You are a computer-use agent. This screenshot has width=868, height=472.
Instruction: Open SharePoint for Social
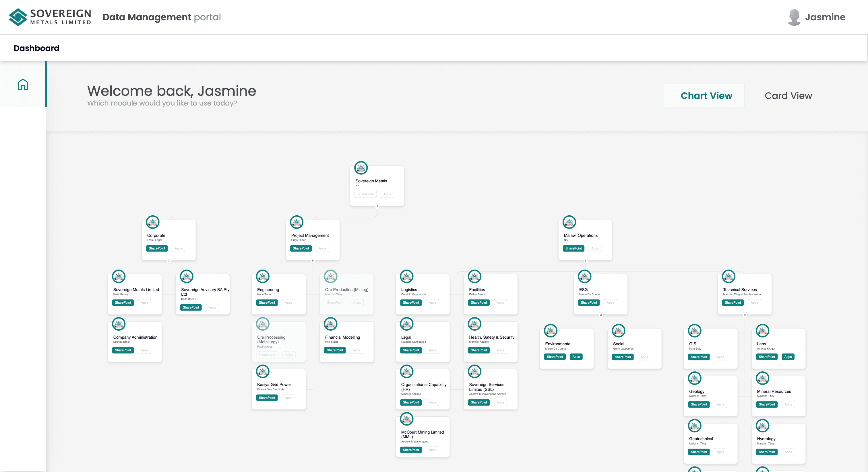point(623,357)
